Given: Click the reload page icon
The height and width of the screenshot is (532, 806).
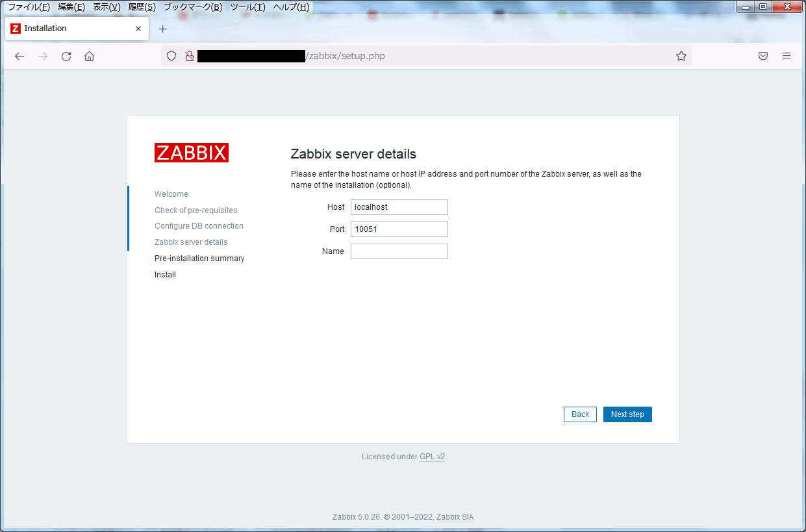Looking at the screenshot, I should (x=66, y=57).
